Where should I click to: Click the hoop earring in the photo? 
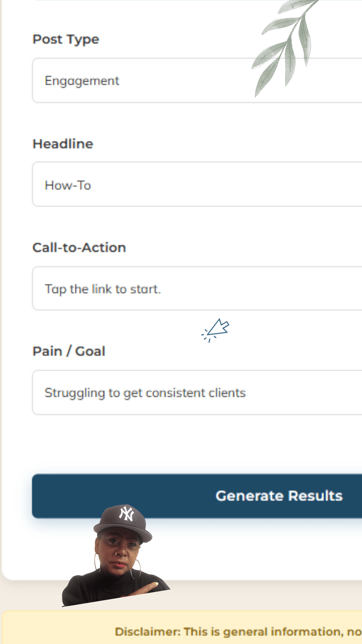[x=136, y=570]
